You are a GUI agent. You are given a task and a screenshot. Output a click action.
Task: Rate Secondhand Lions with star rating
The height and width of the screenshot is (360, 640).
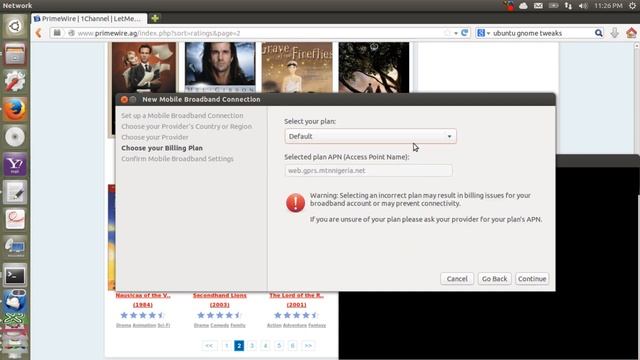(x=220, y=315)
